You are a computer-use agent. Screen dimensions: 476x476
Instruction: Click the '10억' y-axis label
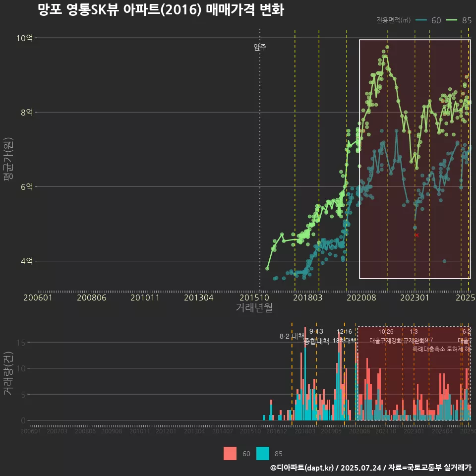click(x=24, y=38)
